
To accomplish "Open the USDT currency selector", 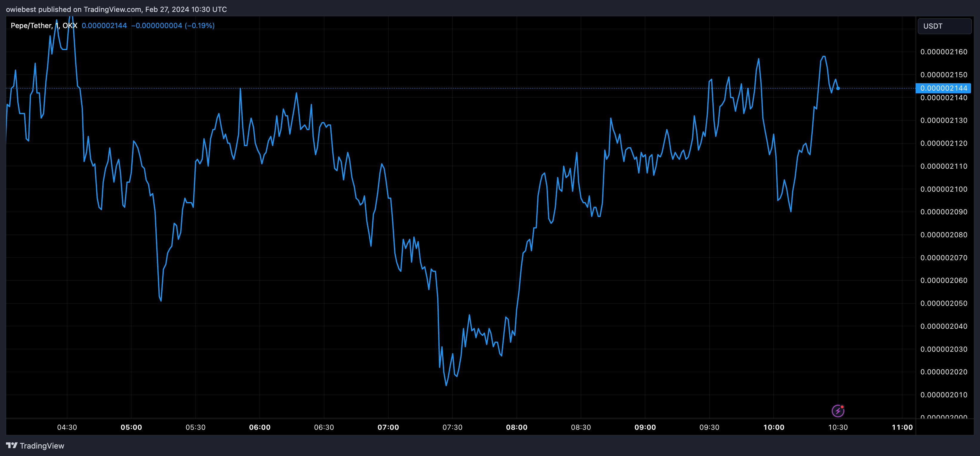I will (x=944, y=26).
